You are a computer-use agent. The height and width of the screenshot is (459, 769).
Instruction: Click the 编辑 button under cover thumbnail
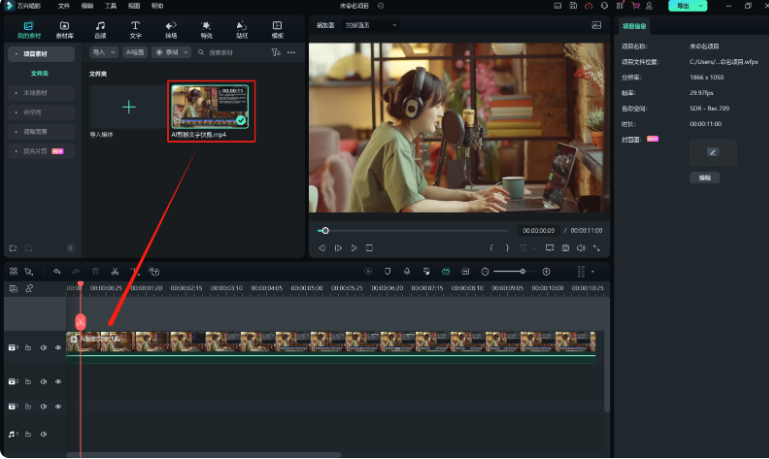(x=704, y=177)
